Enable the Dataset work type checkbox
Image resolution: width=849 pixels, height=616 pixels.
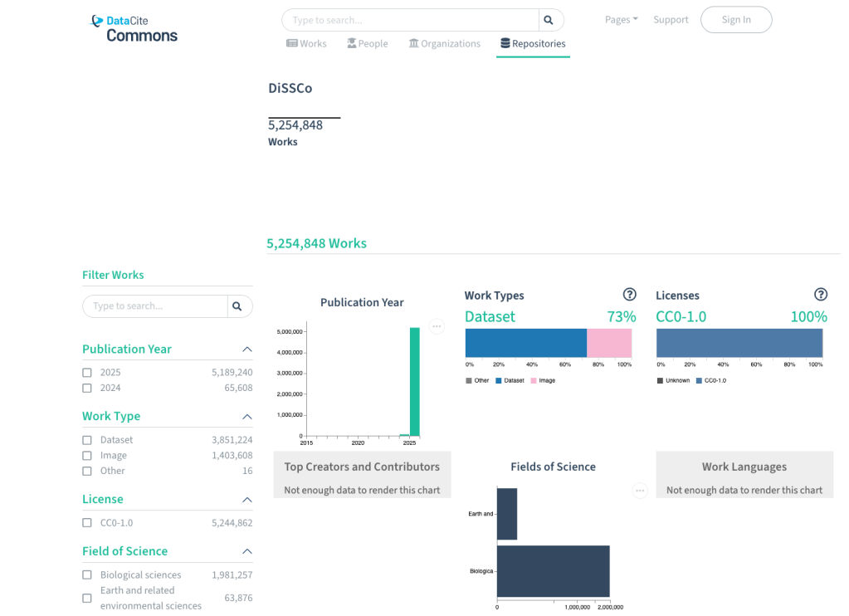click(x=87, y=440)
